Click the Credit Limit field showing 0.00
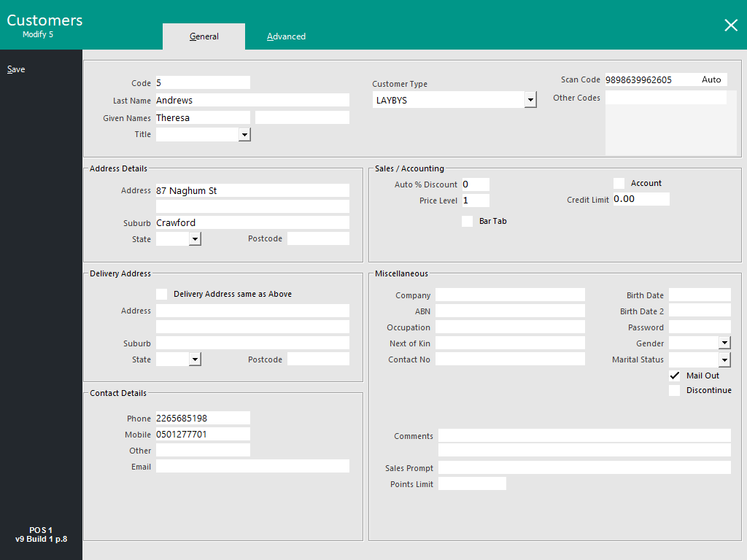Image resolution: width=747 pixels, height=560 pixels. [640, 198]
